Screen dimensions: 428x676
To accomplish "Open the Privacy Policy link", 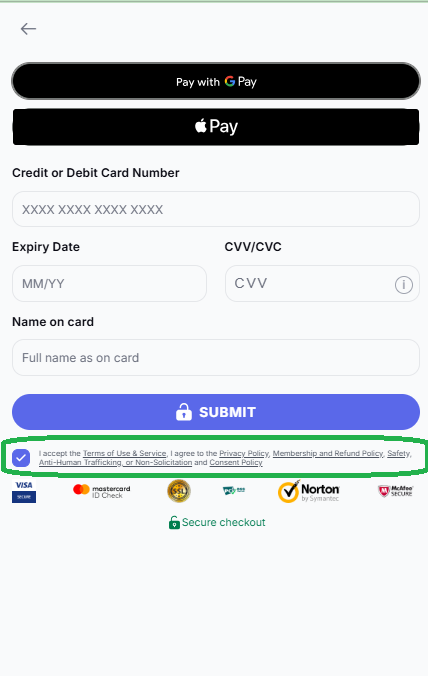I will click(x=244, y=453).
